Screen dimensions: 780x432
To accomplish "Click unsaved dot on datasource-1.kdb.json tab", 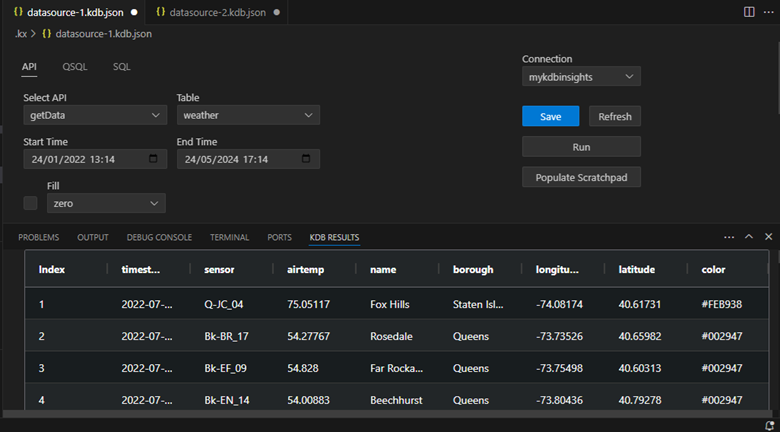I will click(x=134, y=12).
